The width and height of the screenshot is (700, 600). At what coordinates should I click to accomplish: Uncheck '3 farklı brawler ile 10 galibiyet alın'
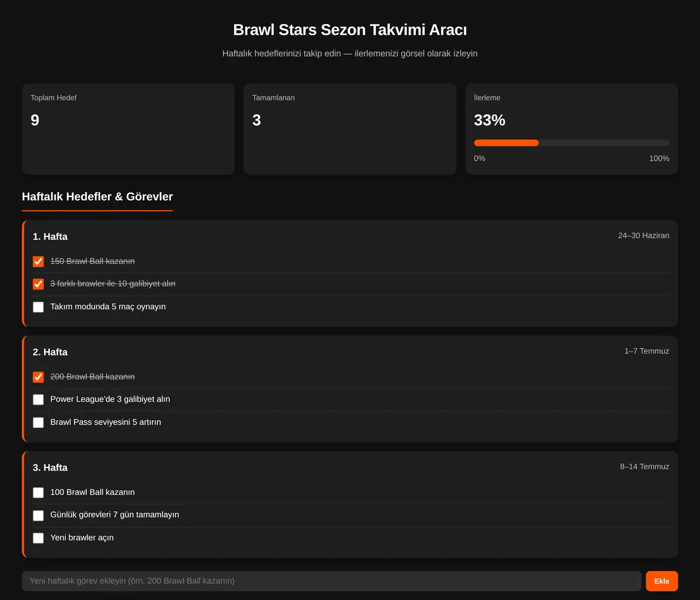pos(38,284)
